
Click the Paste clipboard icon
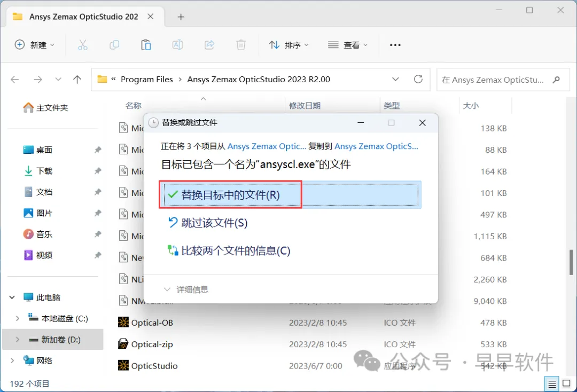coord(146,45)
